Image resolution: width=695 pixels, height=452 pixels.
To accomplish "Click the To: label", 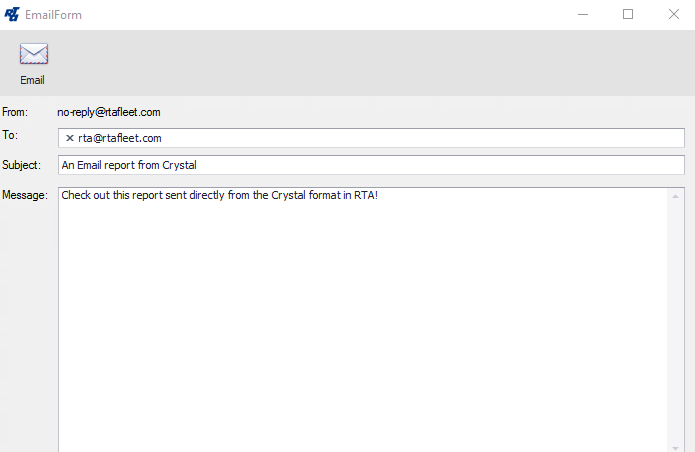I will [11, 136].
